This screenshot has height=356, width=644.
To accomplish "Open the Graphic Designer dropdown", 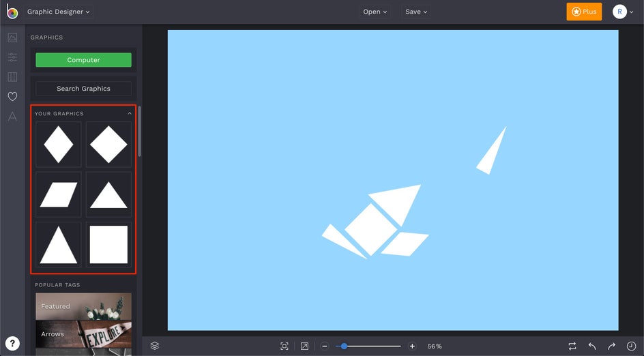I will [x=58, y=12].
